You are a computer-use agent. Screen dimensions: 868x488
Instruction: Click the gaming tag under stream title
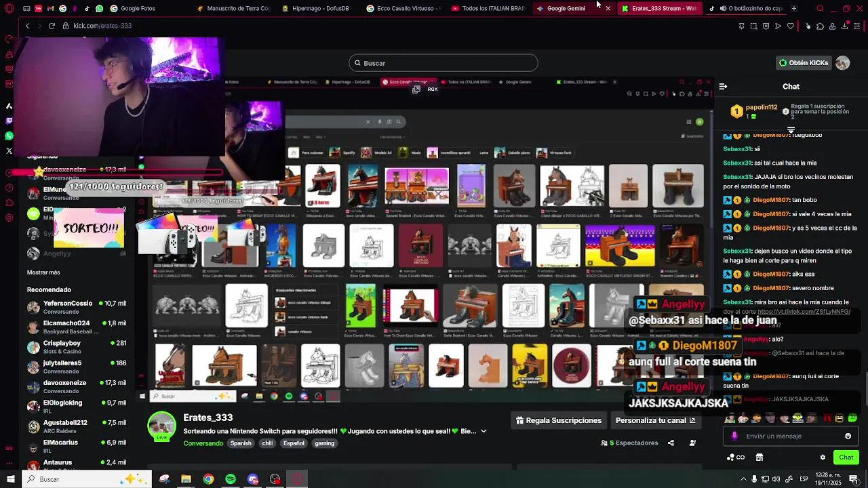(x=325, y=443)
